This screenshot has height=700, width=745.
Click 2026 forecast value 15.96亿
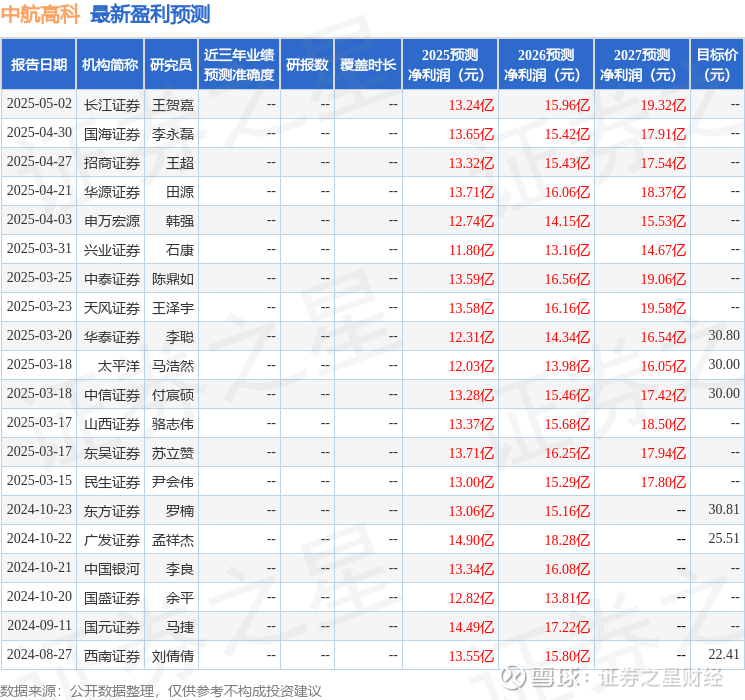(x=567, y=105)
